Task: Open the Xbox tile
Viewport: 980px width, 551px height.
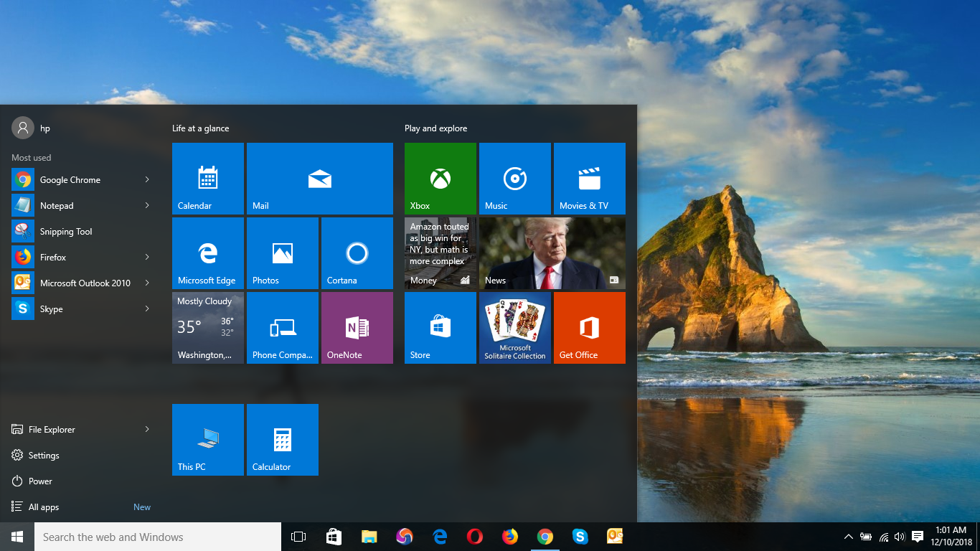Action: pos(440,179)
